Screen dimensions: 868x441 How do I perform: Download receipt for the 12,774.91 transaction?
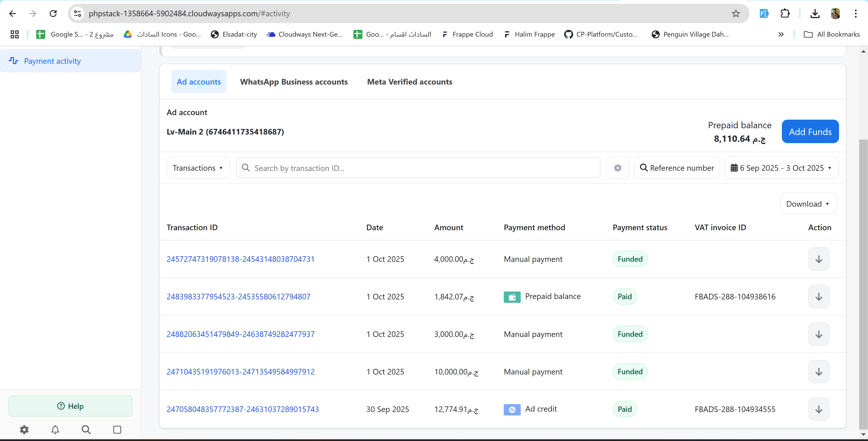tap(819, 409)
